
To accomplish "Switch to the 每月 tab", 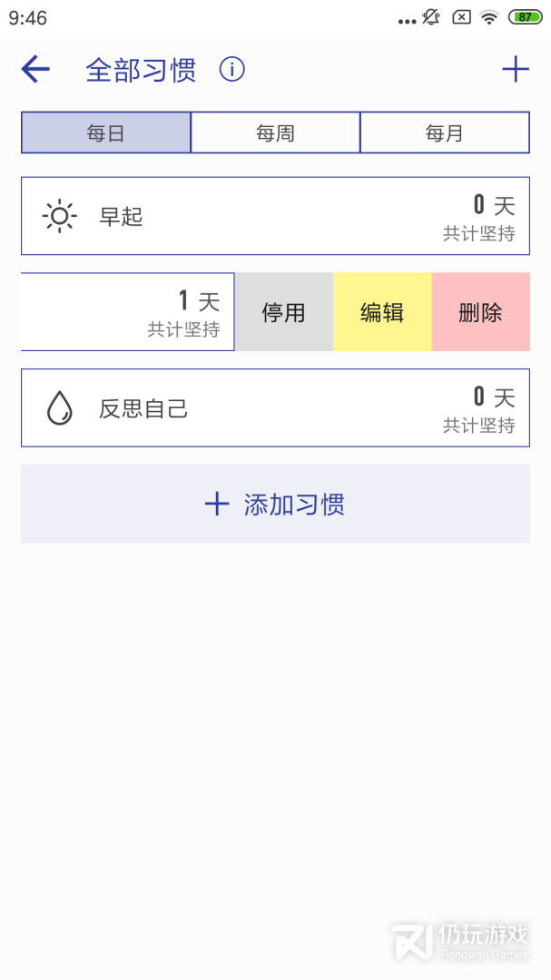I will pos(445,133).
